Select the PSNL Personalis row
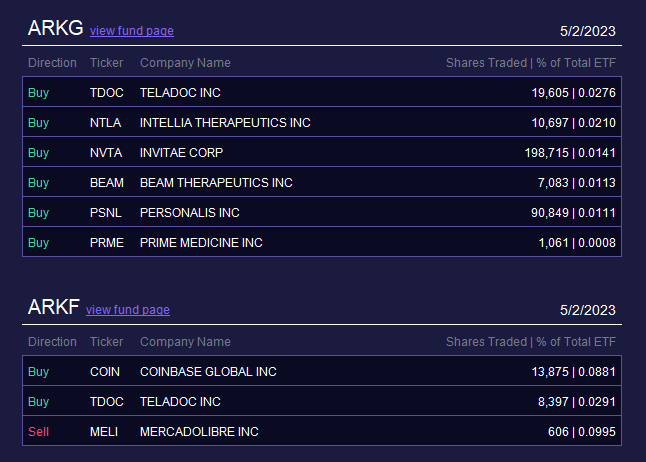This screenshot has height=462, width=646. pos(322,212)
